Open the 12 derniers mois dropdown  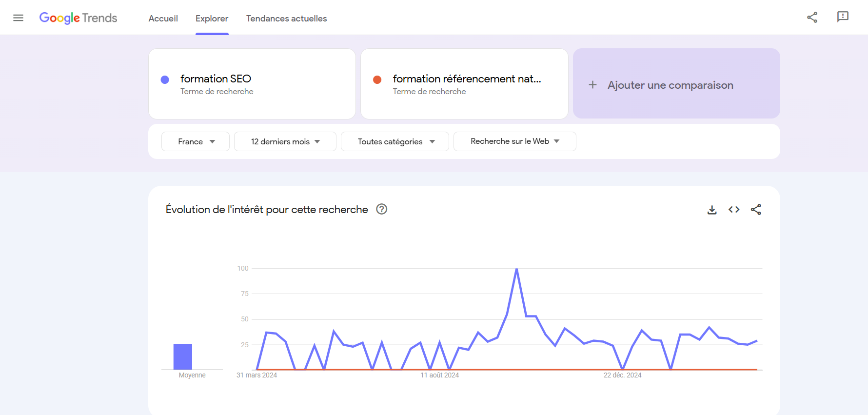(285, 141)
